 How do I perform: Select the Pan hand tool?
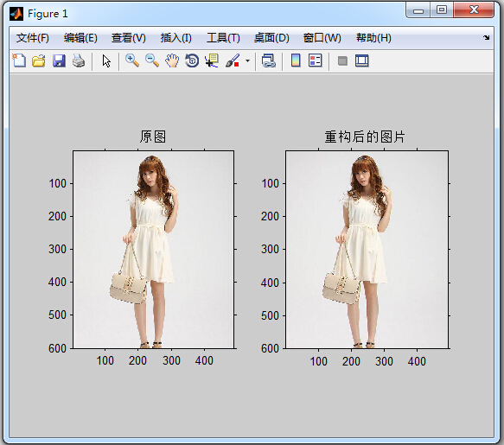click(x=172, y=60)
